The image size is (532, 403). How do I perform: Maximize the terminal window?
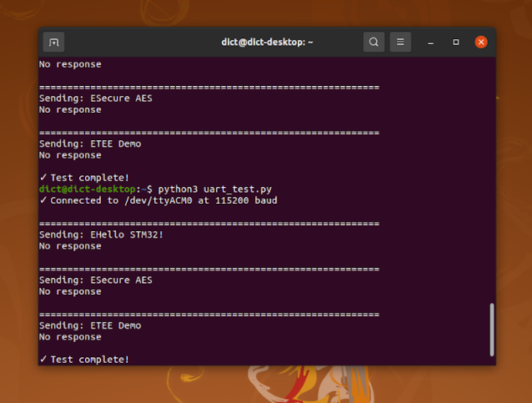click(x=456, y=42)
